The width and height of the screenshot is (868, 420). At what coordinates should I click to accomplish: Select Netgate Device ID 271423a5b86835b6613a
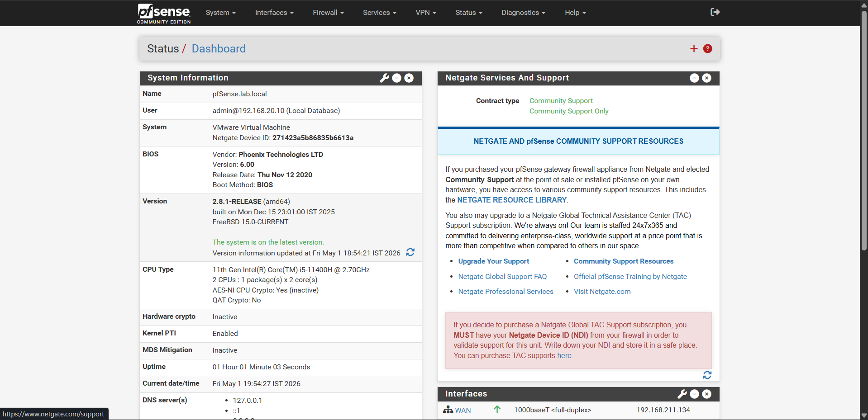(313, 138)
